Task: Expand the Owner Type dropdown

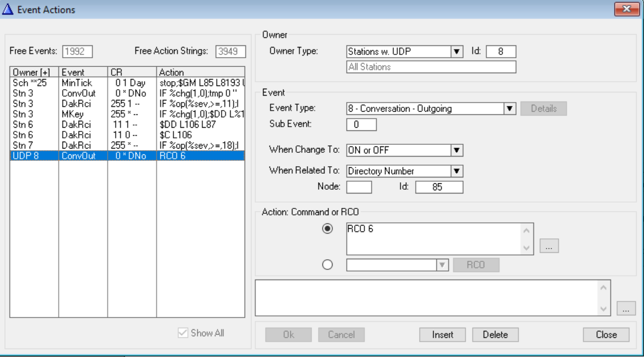Action: tap(456, 52)
